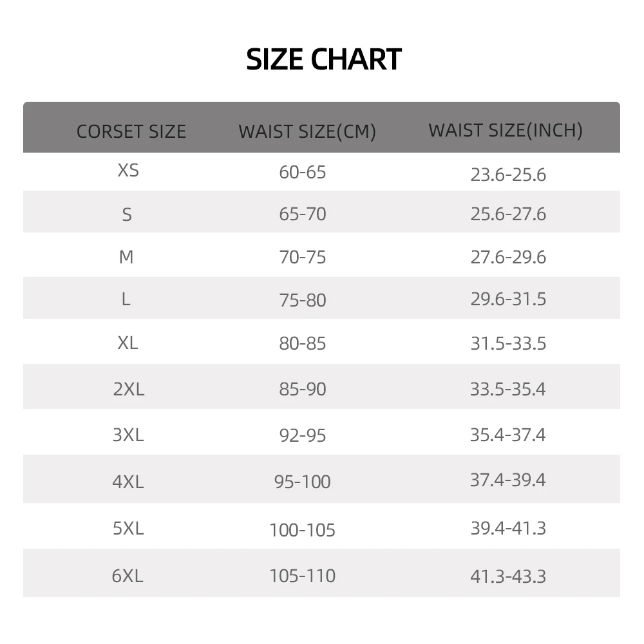Select the 2XL size label
This screenshot has width=644, height=644.
pos(129,389)
